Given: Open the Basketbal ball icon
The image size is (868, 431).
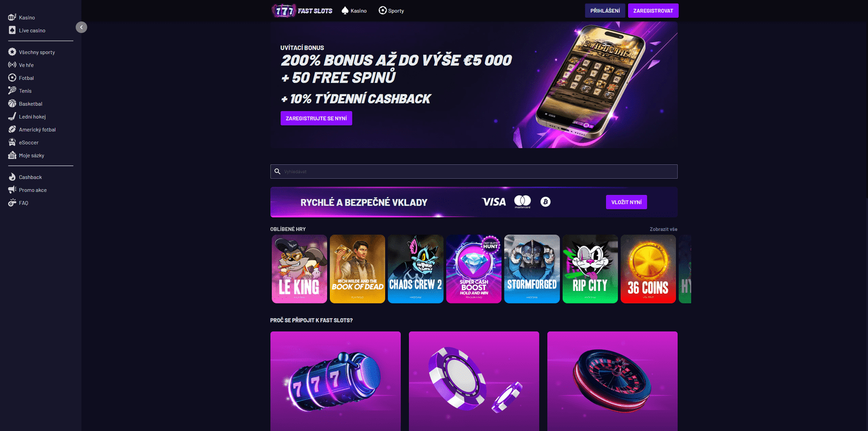Looking at the screenshot, I should [12, 104].
